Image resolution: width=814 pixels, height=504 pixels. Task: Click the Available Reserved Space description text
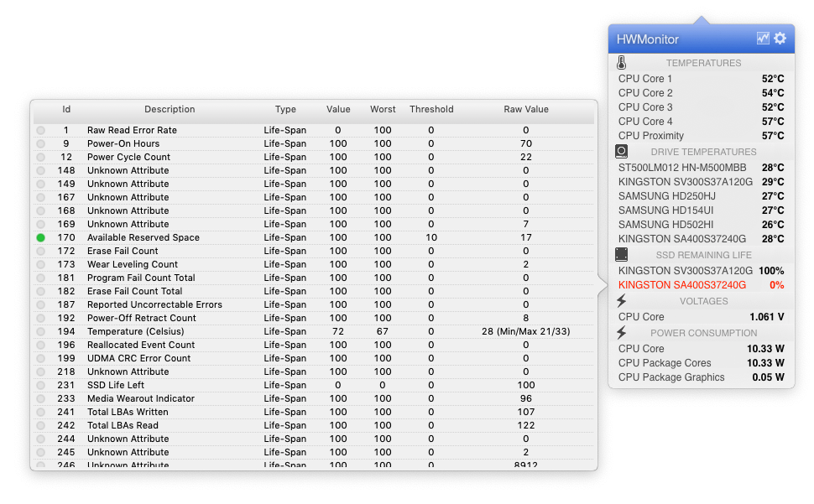point(143,237)
